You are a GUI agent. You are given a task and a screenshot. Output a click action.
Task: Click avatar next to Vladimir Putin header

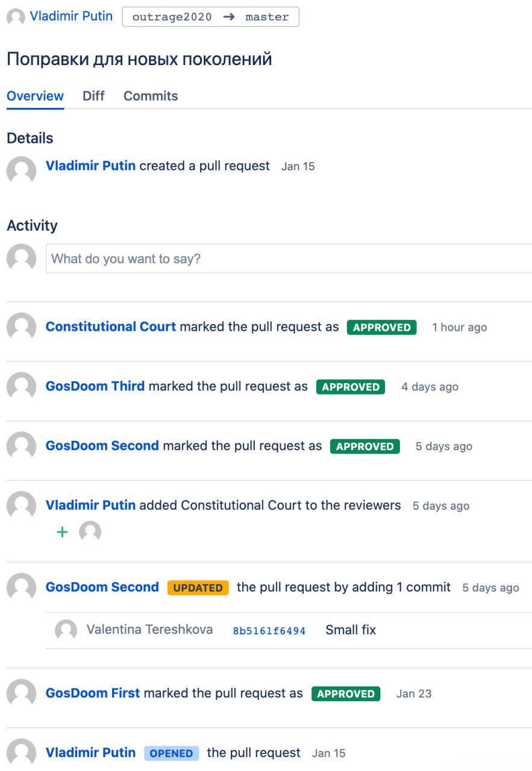click(16, 17)
